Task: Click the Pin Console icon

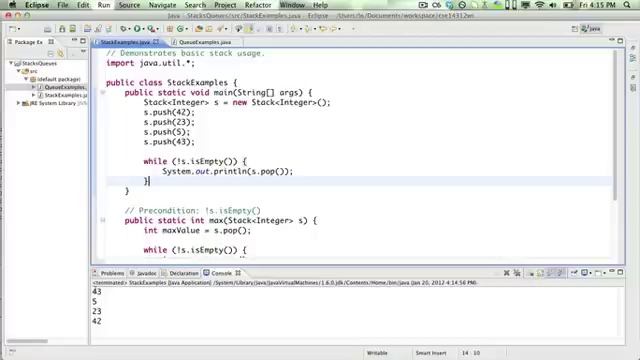Action: click(574, 272)
